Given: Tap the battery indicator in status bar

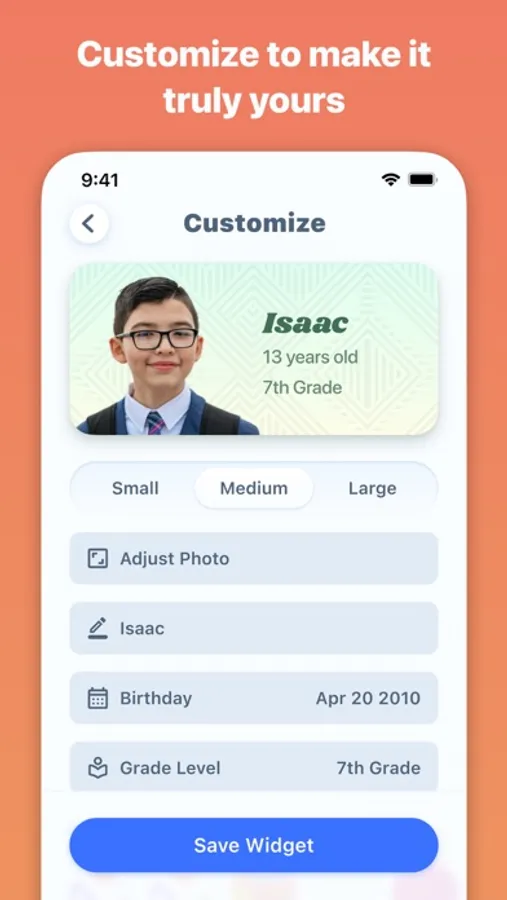Looking at the screenshot, I should [423, 180].
